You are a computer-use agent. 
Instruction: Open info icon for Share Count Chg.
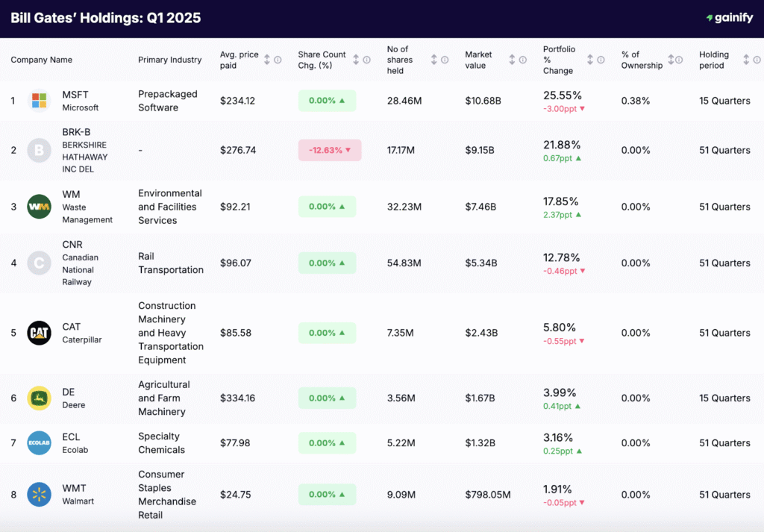[x=367, y=60]
